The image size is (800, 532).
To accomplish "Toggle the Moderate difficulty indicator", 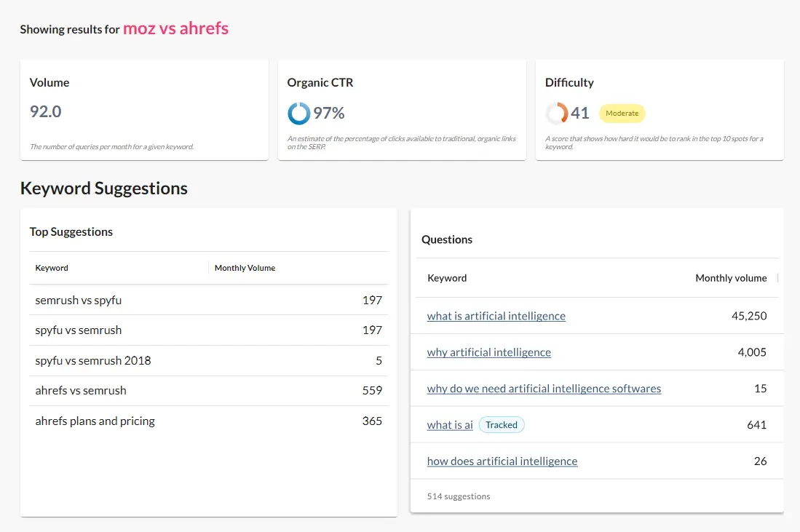I will point(622,114).
